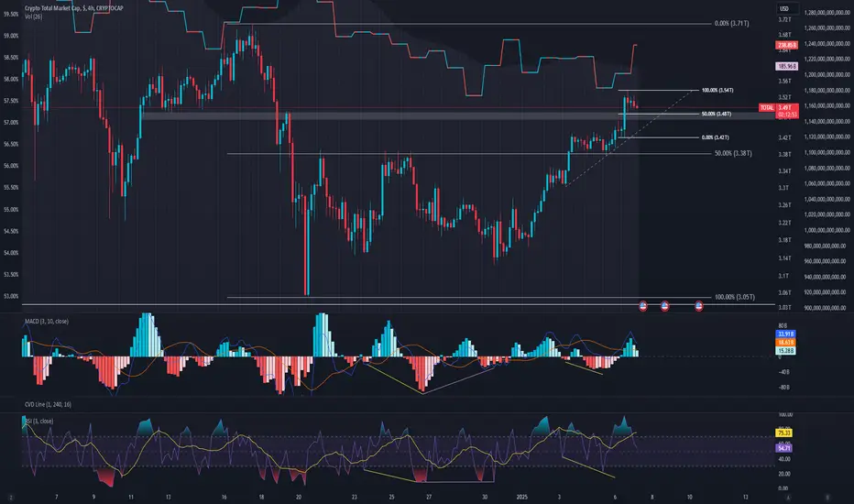Screen dimensions: 854x504
Task: Select the Vol (26) indicator label
Action: (x=33, y=16)
